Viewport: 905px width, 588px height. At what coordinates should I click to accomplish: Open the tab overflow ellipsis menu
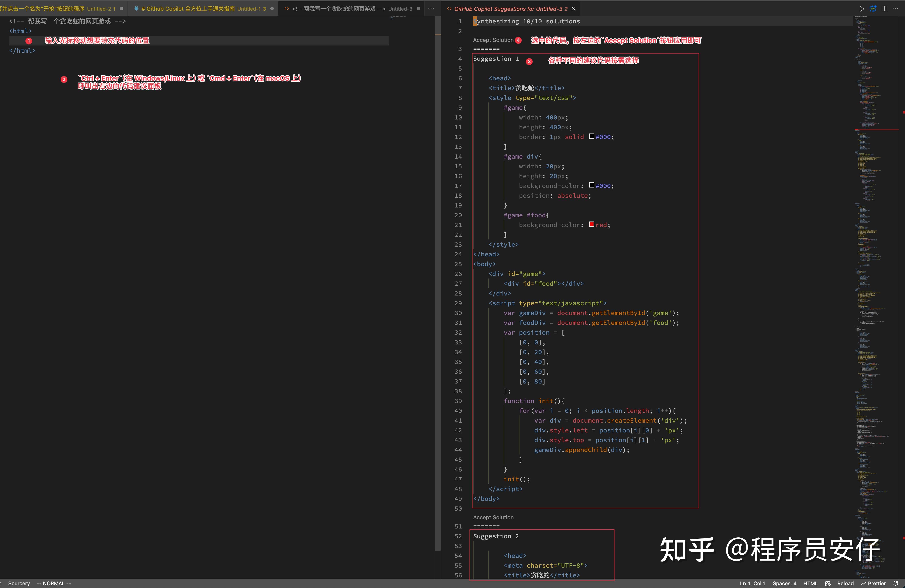[431, 8]
